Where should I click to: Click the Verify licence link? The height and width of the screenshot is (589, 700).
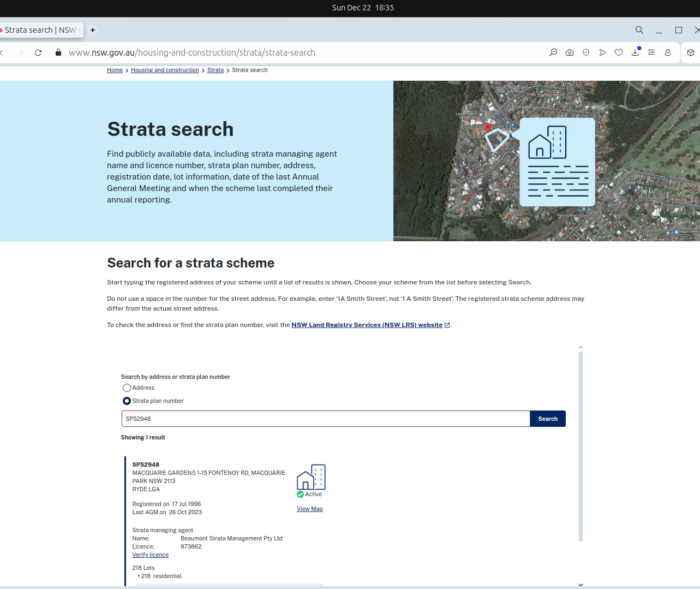(150, 555)
